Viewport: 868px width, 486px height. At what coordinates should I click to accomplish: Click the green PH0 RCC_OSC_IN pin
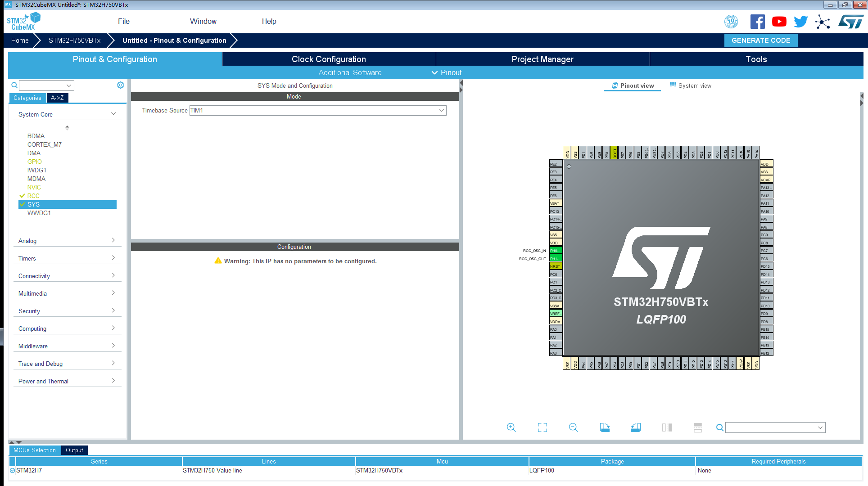pos(556,251)
